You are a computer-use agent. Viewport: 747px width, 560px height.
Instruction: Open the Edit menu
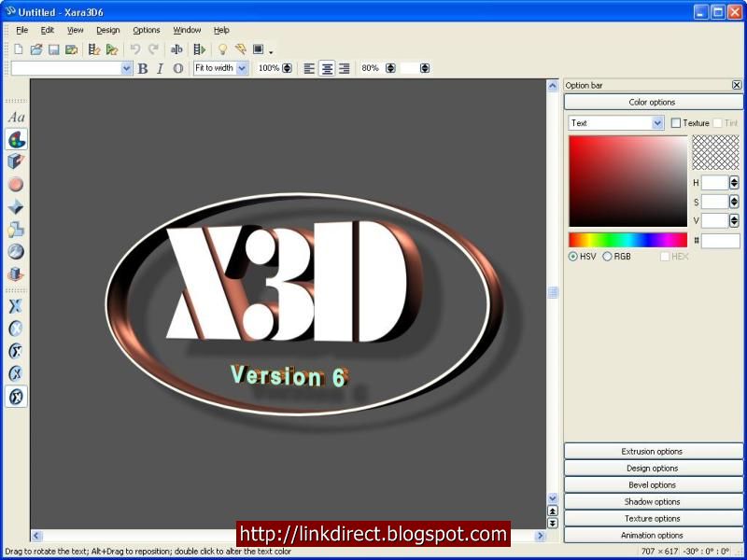coord(48,30)
